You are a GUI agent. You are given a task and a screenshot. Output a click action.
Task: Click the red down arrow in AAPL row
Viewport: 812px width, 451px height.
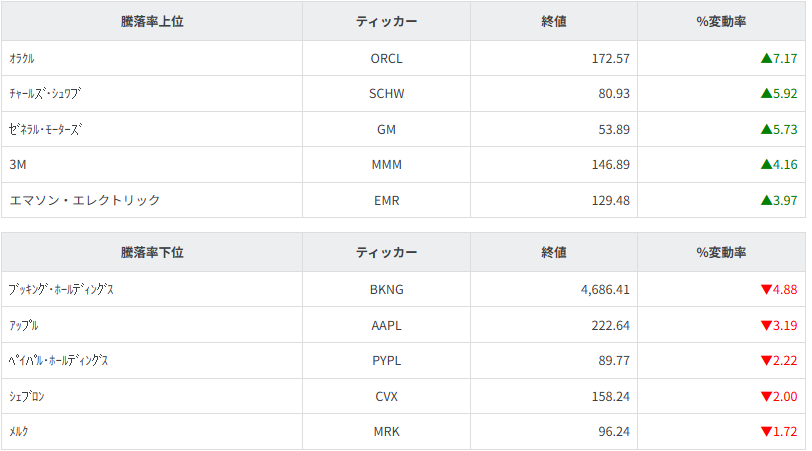point(766,326)
